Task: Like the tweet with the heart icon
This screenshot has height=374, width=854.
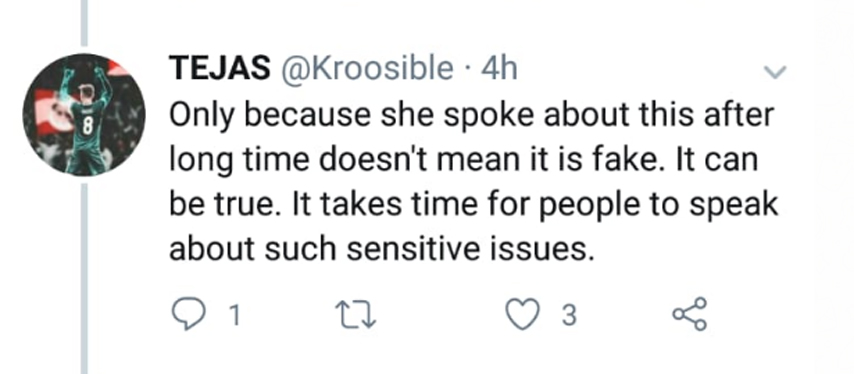Action: pos(523,316)
